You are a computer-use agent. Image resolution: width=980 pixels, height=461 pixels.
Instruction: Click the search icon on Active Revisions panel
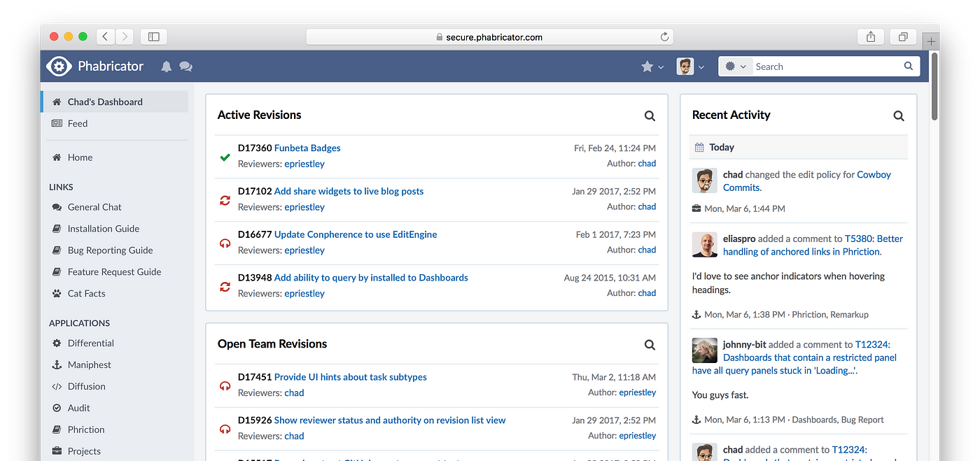coord(650,115)
